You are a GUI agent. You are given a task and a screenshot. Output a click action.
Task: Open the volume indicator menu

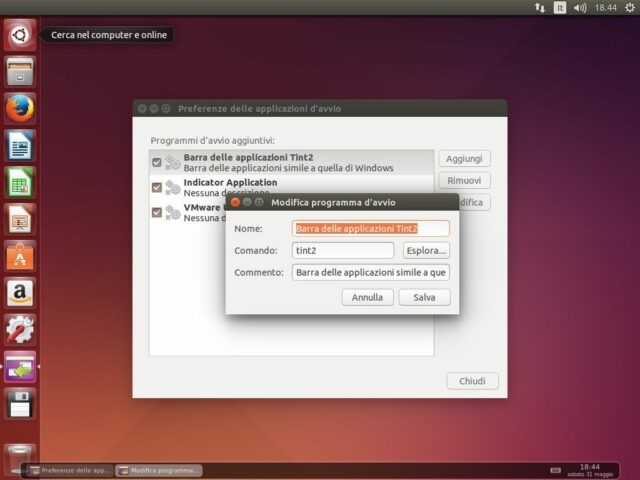(x=580, y=7)
